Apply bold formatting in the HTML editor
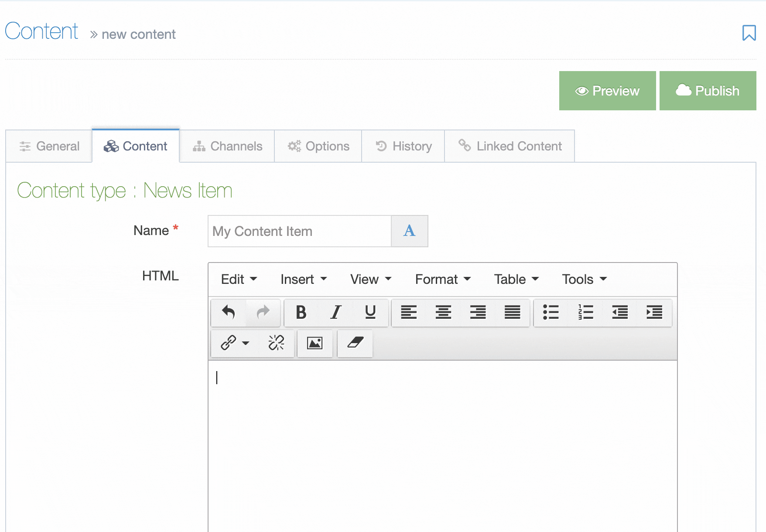Screen dimensions: 766x532 [301, 312]
